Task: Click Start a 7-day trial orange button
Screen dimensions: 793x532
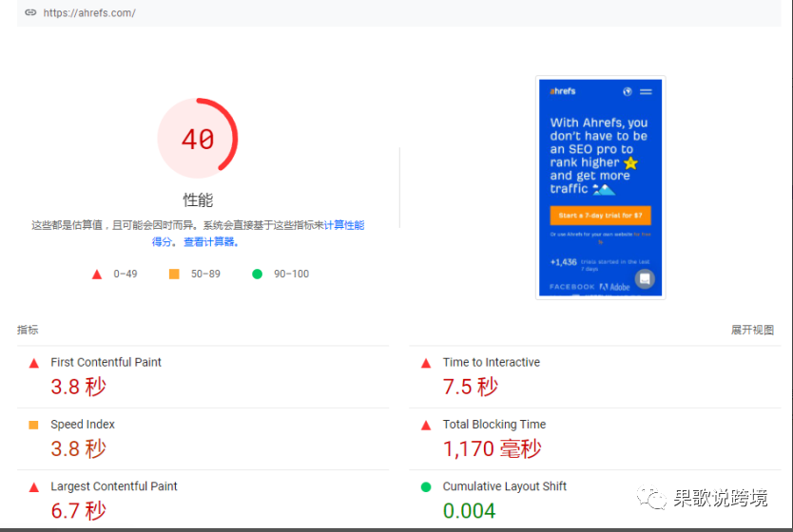Action: 600,216
